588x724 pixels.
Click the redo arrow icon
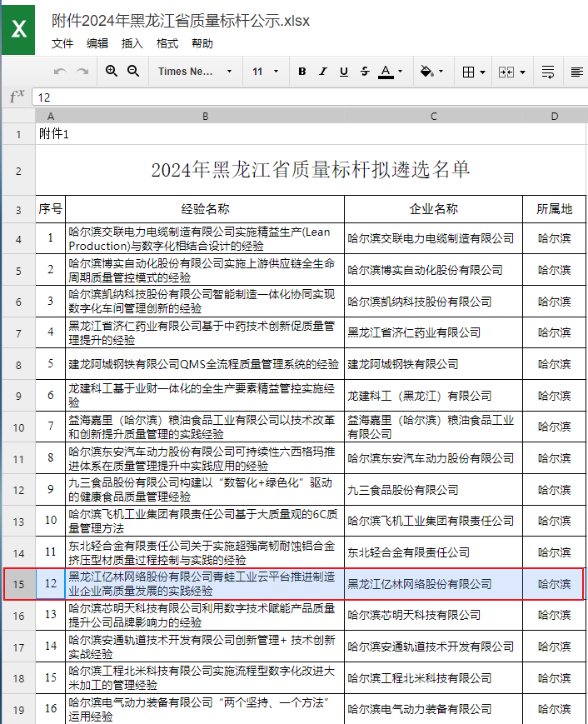[x=82, y=72]
